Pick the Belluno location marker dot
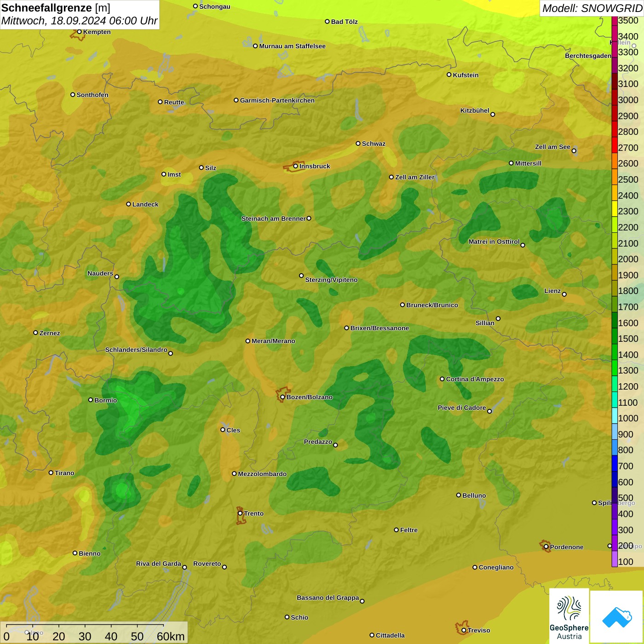 pyautogui.click(x=459, y=495)
